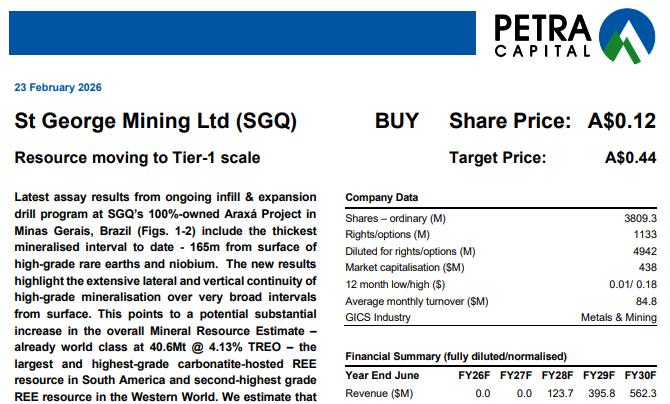670x404 pixels.
Task: Click the FY29F revenue value 395.8
Action: 604,393
